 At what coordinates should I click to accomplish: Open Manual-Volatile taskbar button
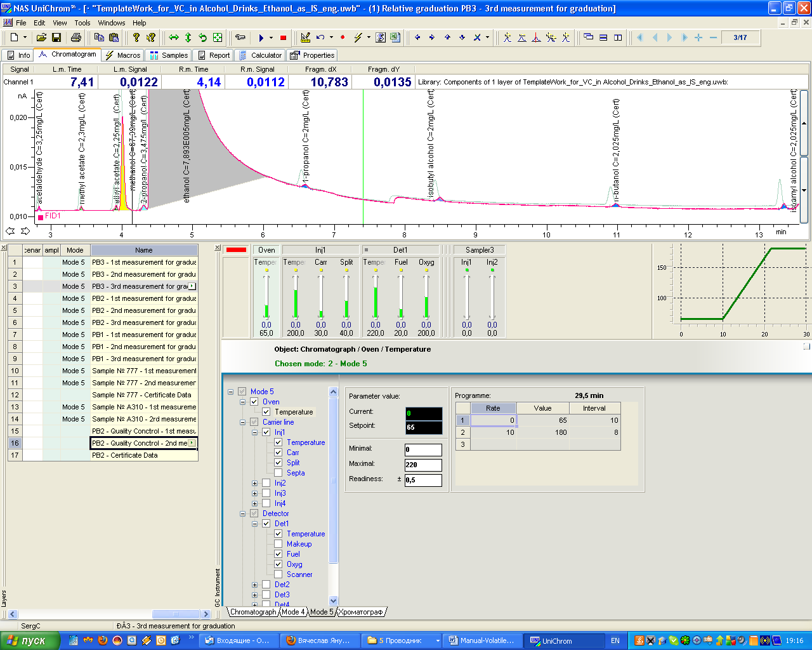pos(481,640)
